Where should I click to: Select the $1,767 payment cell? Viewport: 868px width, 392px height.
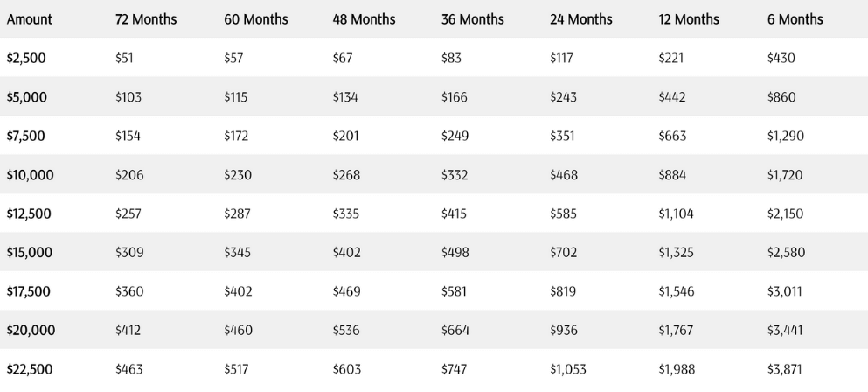[x=677, y=331]
